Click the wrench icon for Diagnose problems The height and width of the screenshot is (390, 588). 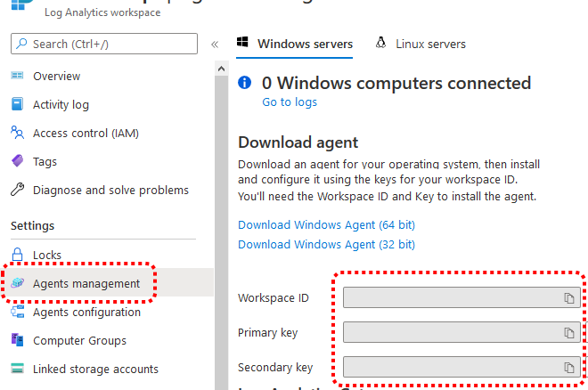click(17, 190)
